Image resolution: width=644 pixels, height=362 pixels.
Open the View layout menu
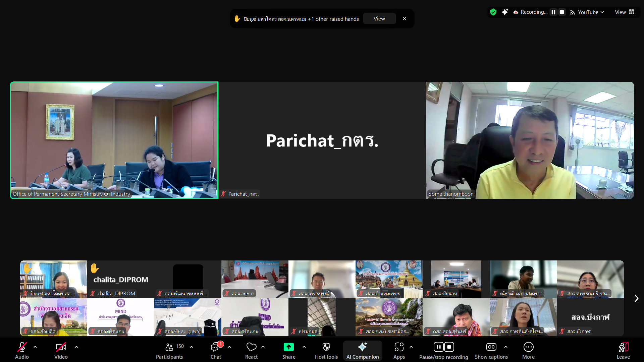coord(624,12)
